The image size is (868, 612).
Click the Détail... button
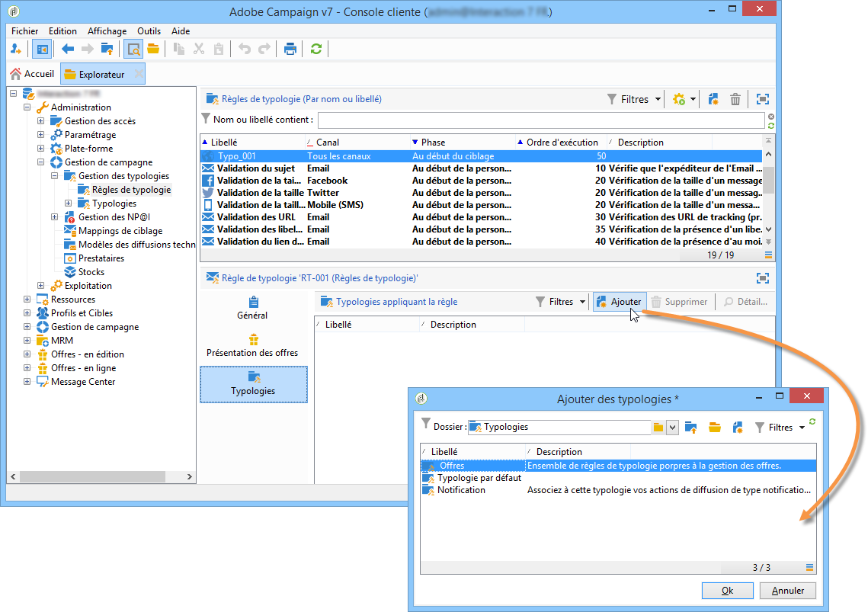(x=745, y=302)
